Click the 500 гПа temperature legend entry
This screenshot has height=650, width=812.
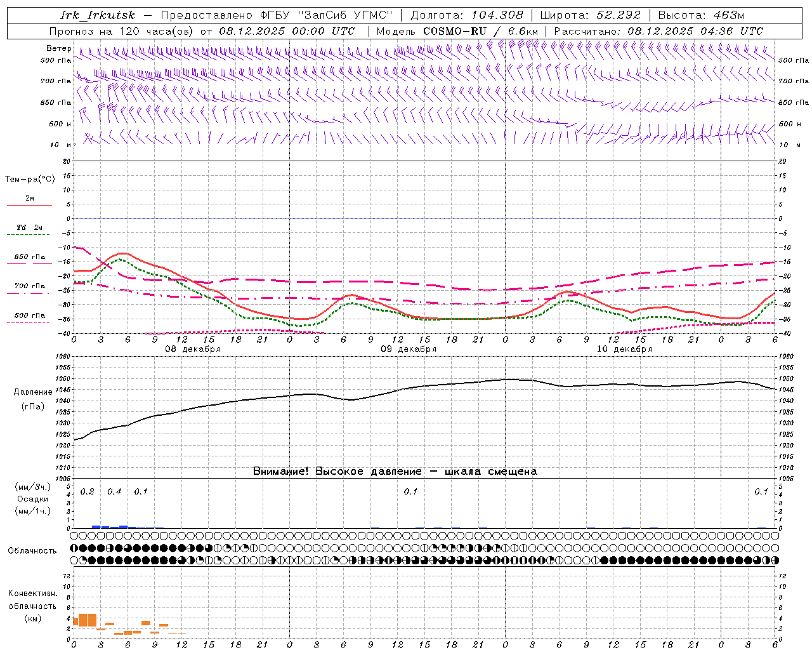click(29, 315)
